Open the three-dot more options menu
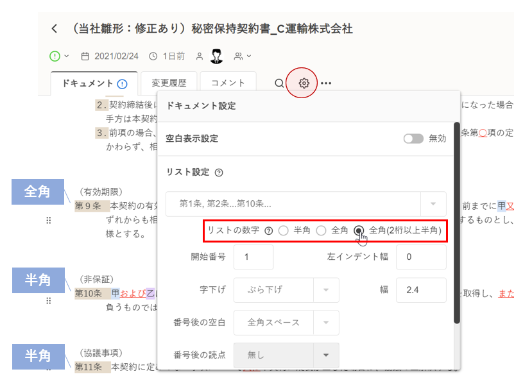The width and height of the screenshot is (532, 392). point(326,83)
